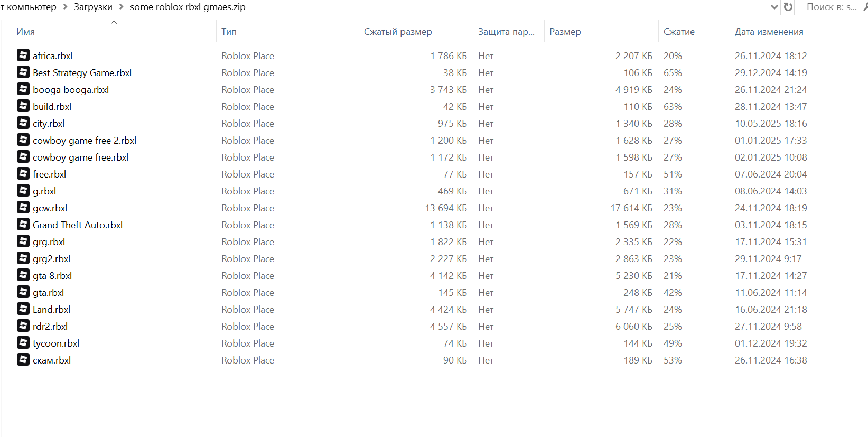The image size is (868, 437).
Task: Select the file name скам.rbxl
Action: click(52, 360)
